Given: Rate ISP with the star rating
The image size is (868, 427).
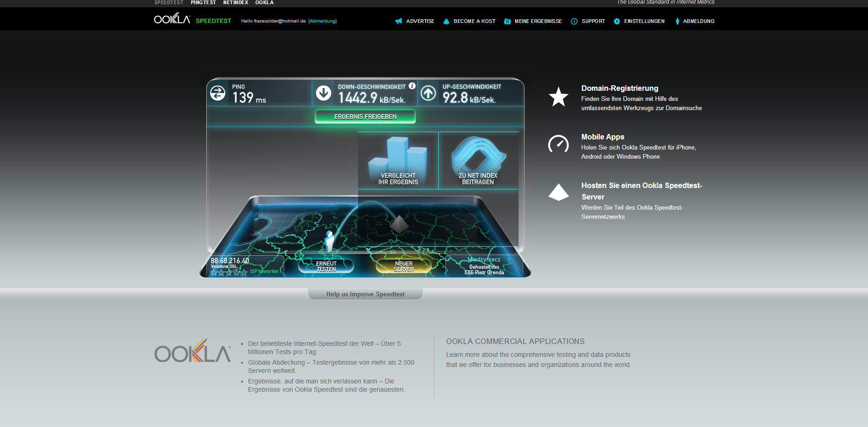Looking at the screenshot, I should tap(229, 272).
